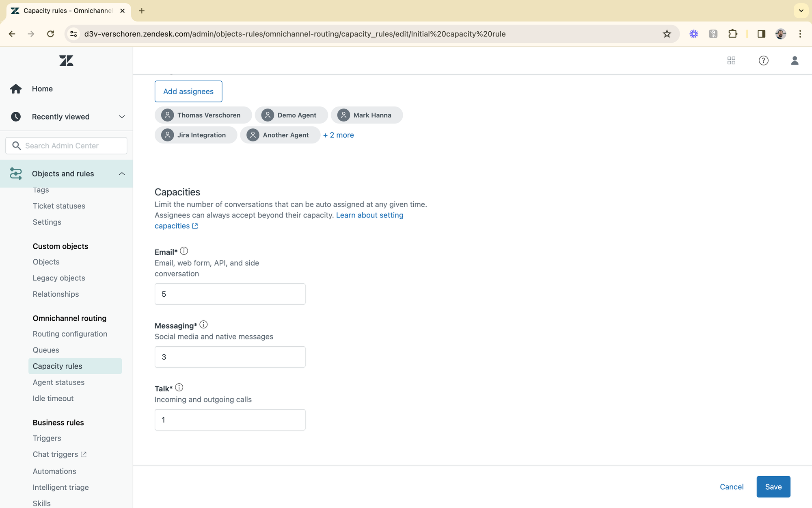Open the user profile icon

point(795,61)
